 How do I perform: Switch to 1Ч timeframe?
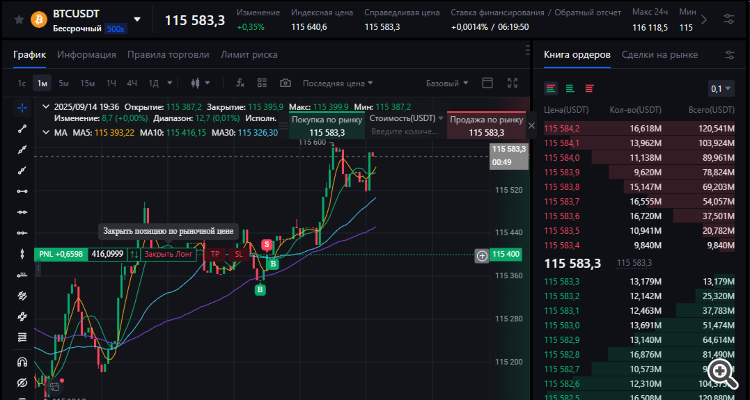point(111,83)
